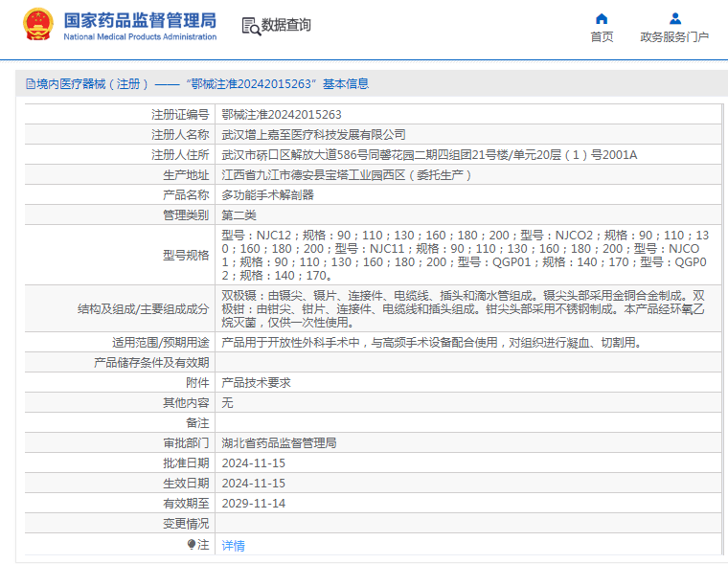Click the 结构及组成/主要组成成分 label
Image resolution: width=728 pixels, height=564 pixels.
144,309
